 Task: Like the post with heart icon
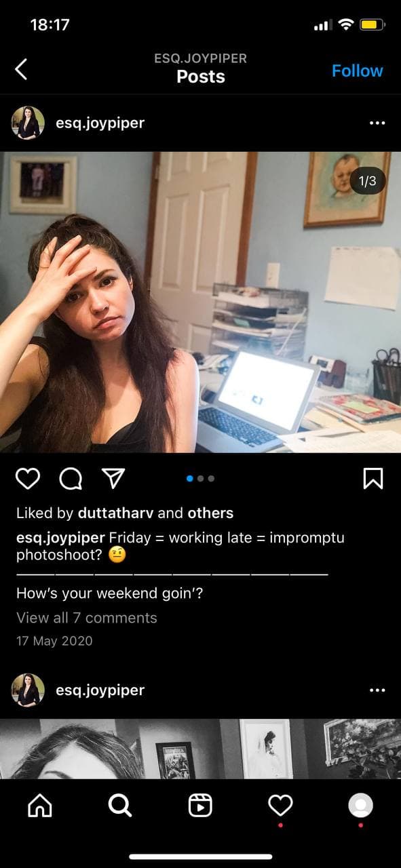pos(28,479)
